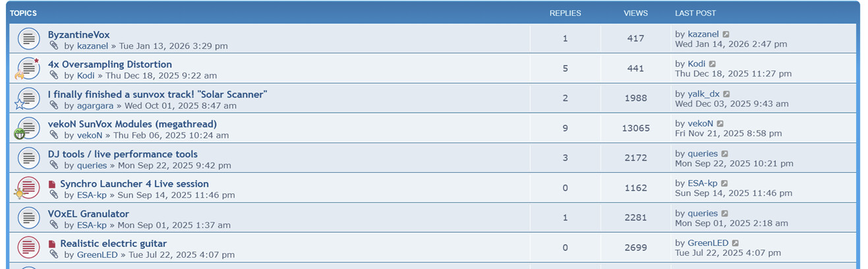Click the red new-post icon before Realistic electric guitar
Viewport: 868px width, 269px height.
pos(52,244)
